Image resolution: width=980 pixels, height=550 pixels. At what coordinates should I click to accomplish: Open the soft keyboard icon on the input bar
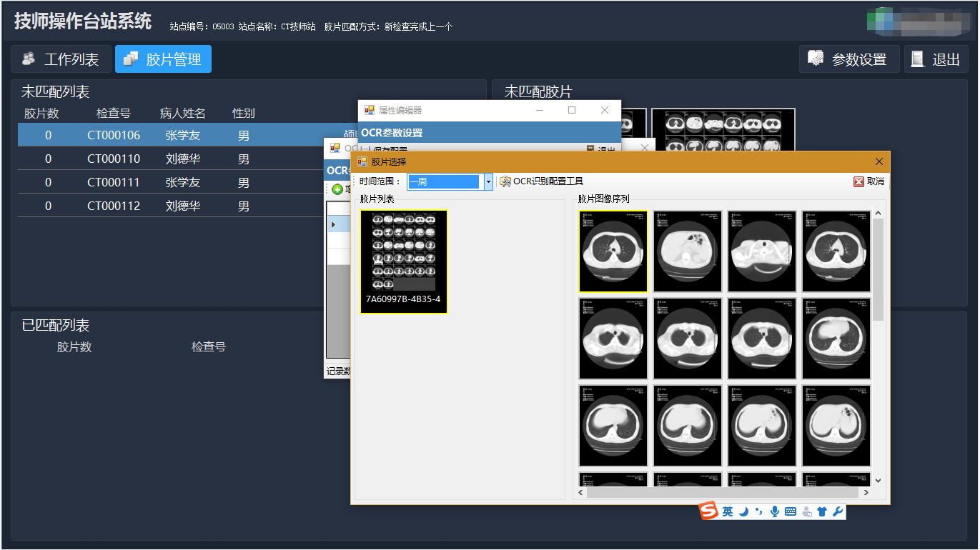pyautogui.click(x=790, y=511)
